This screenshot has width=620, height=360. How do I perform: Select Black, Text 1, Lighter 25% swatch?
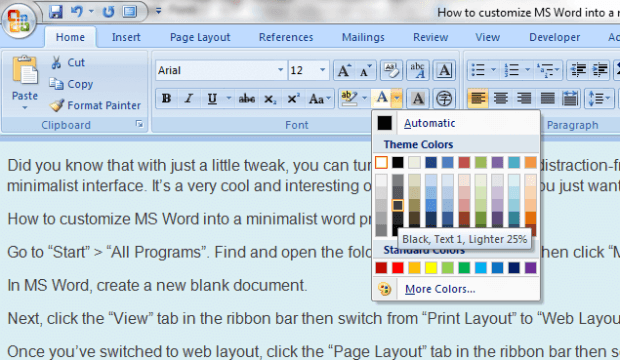point(398,205)
